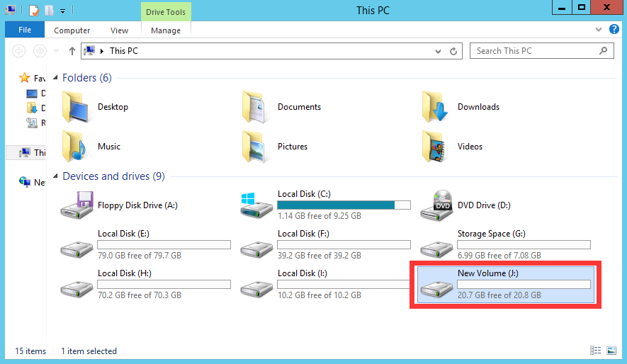This screenshot has width=627, height=364.
Task: Open the window system menu icon
Action: [x=11, y=10]
